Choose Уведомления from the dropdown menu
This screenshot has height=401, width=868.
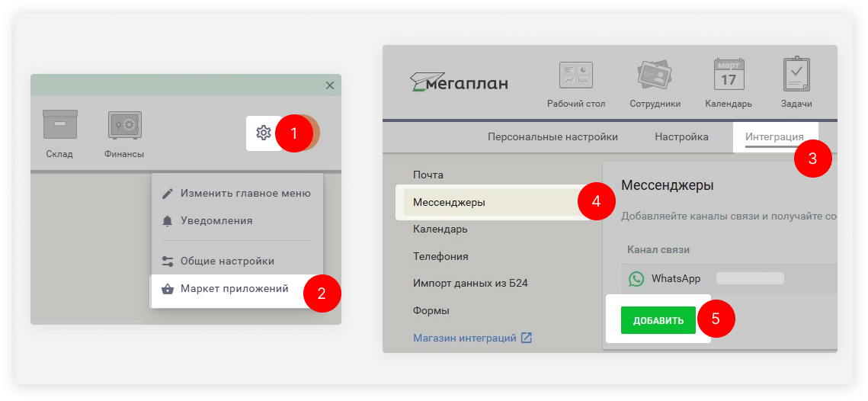coord(216,221)
